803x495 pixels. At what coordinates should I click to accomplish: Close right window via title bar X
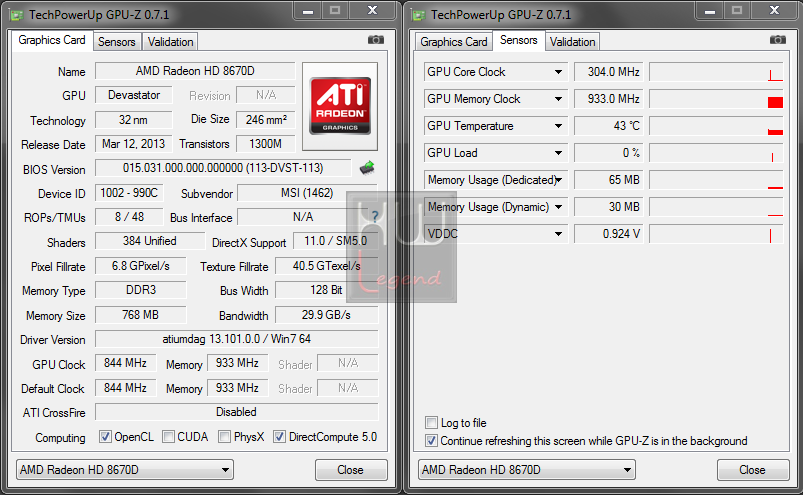(775, 11)
